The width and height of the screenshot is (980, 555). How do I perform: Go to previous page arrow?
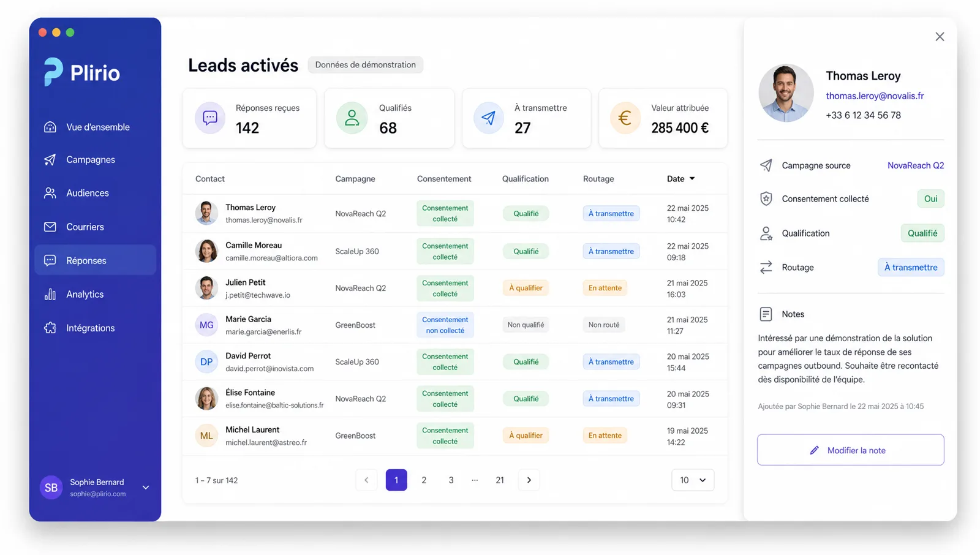pos(366,480)
